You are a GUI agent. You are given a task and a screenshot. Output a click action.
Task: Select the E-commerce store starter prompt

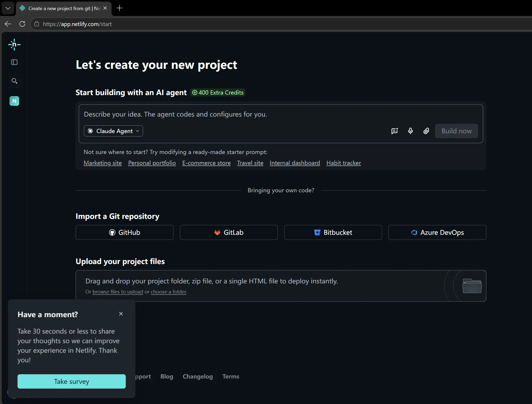206,163
